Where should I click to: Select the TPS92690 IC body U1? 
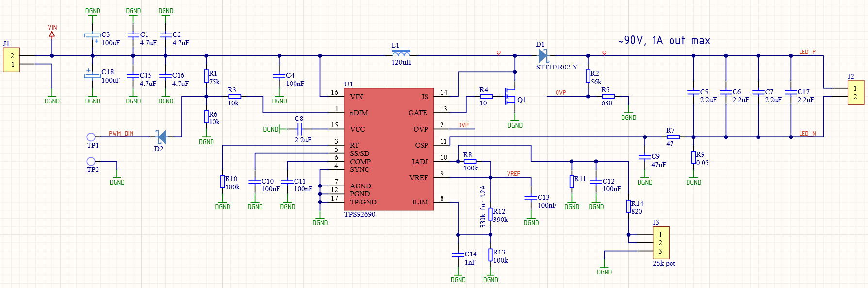[x=389, y=149]
